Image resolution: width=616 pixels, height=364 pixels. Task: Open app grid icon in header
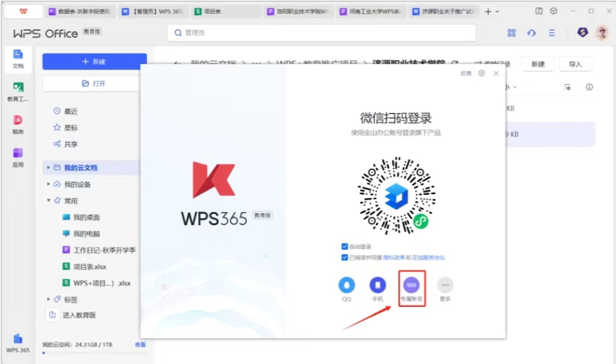coord(511,33)
